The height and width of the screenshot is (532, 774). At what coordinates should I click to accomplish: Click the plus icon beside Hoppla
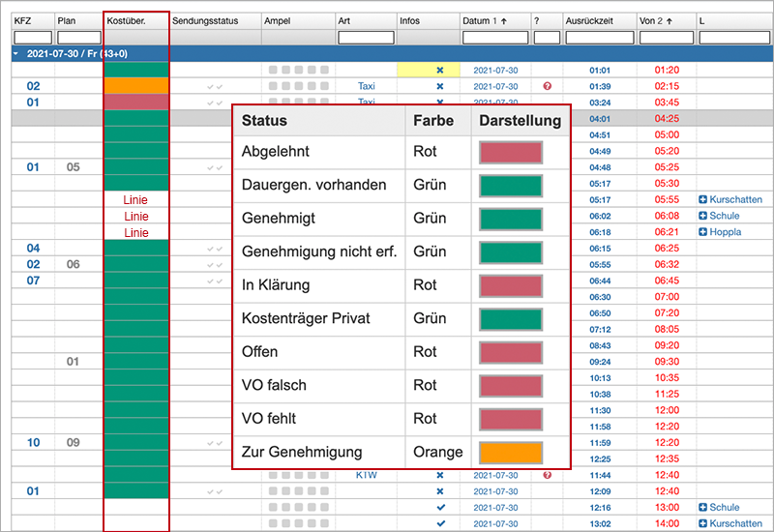703,232
